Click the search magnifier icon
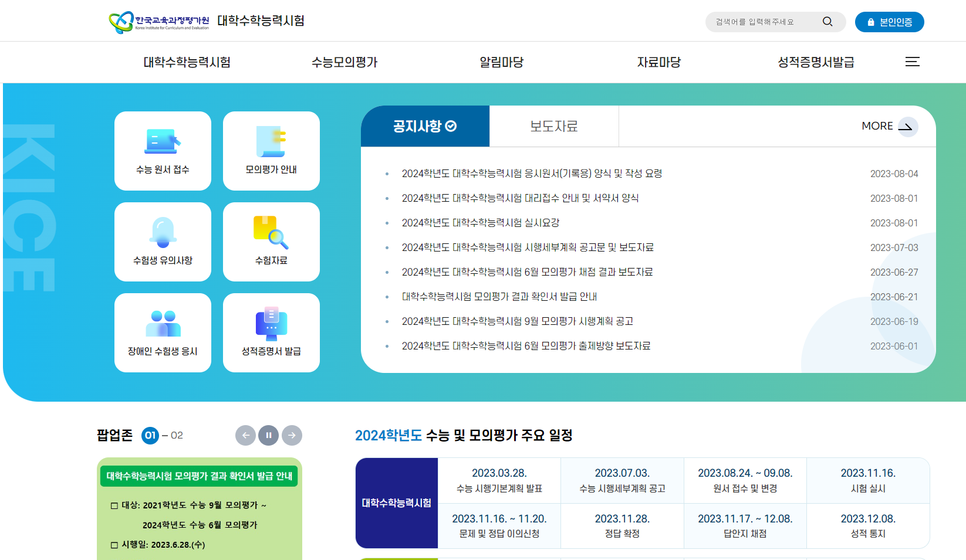The image size is (966, 560). (827, 22)
